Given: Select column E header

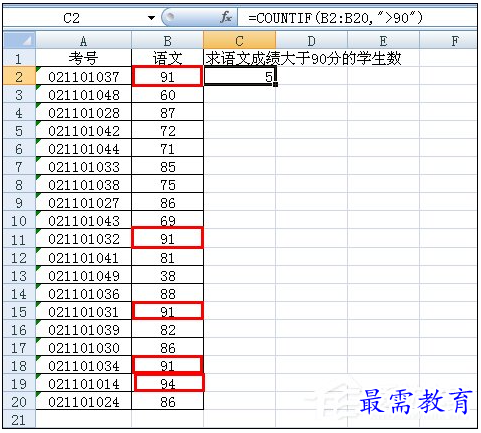Looking at the screenshot, I should 383,41.
